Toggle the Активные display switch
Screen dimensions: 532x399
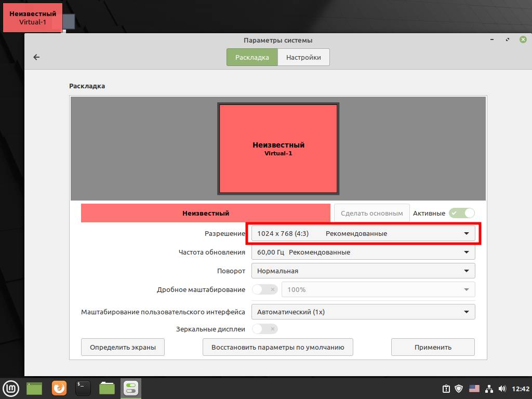click(462, 213)
